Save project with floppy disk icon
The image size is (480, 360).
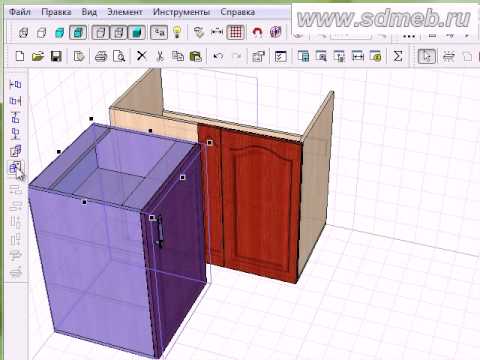click(x=56, y=56)
